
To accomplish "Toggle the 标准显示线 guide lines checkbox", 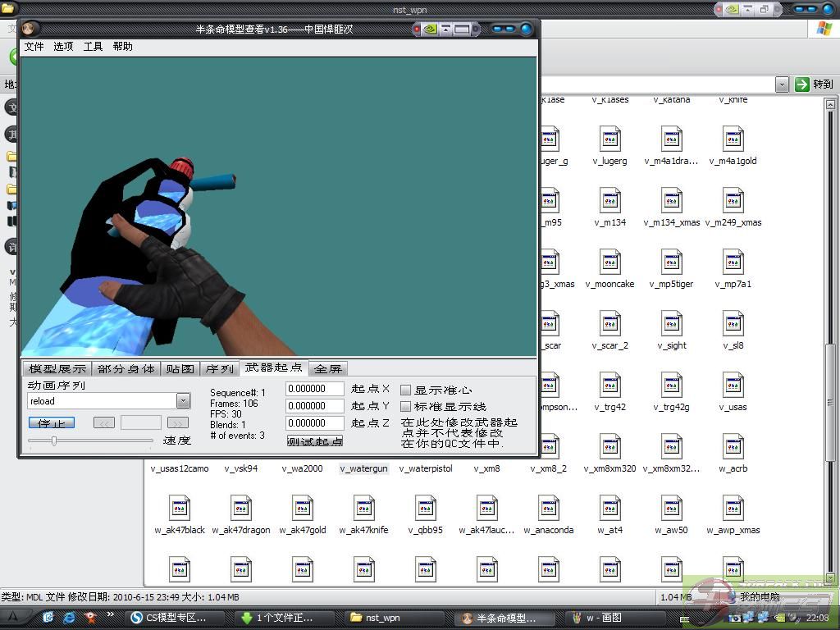I will pos(405,406).
